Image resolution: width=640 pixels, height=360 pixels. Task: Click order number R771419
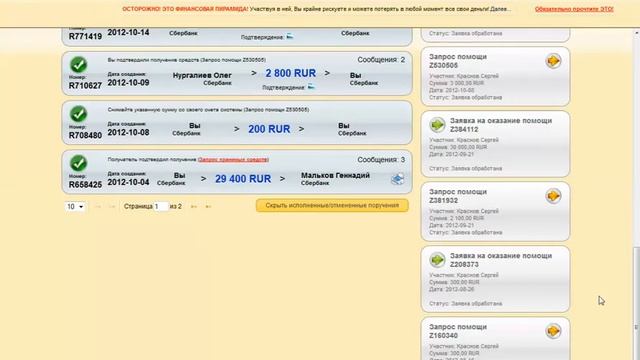point(85,36)
